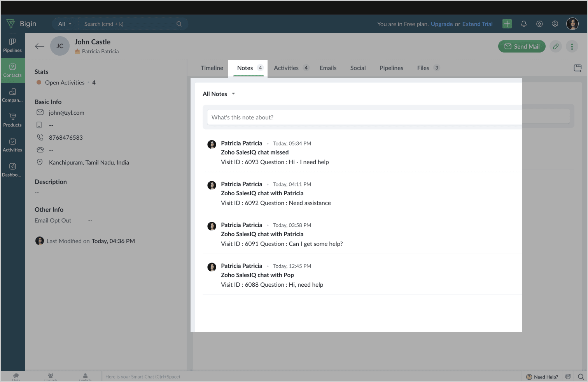Open the Emails tab
Screen dimensions: 588x382
tap(328, 68)
